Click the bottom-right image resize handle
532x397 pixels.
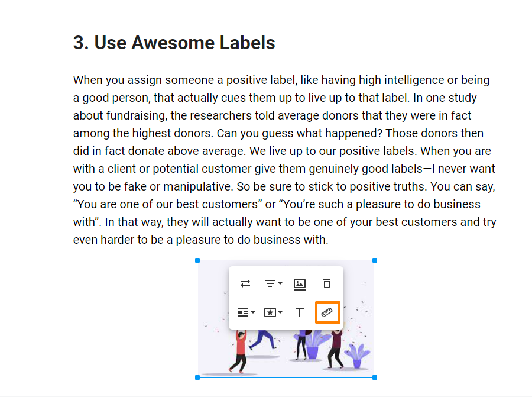[375, 377]
